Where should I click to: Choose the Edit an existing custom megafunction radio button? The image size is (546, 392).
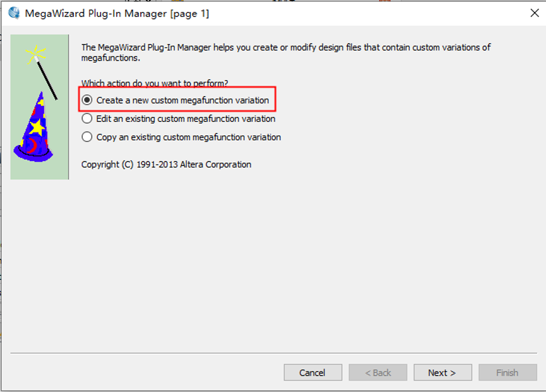(x=87, y=119)
